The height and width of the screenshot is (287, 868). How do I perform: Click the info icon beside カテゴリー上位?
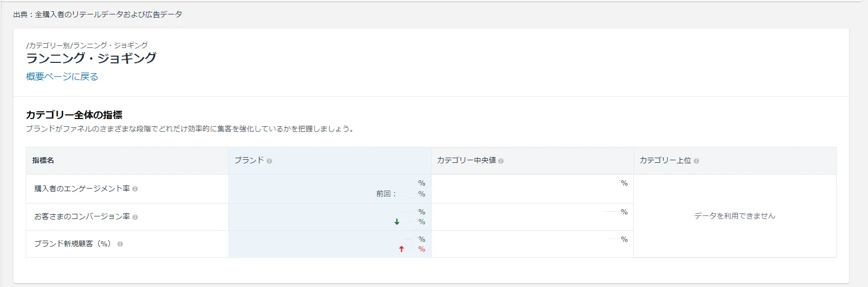coord(696,161)
